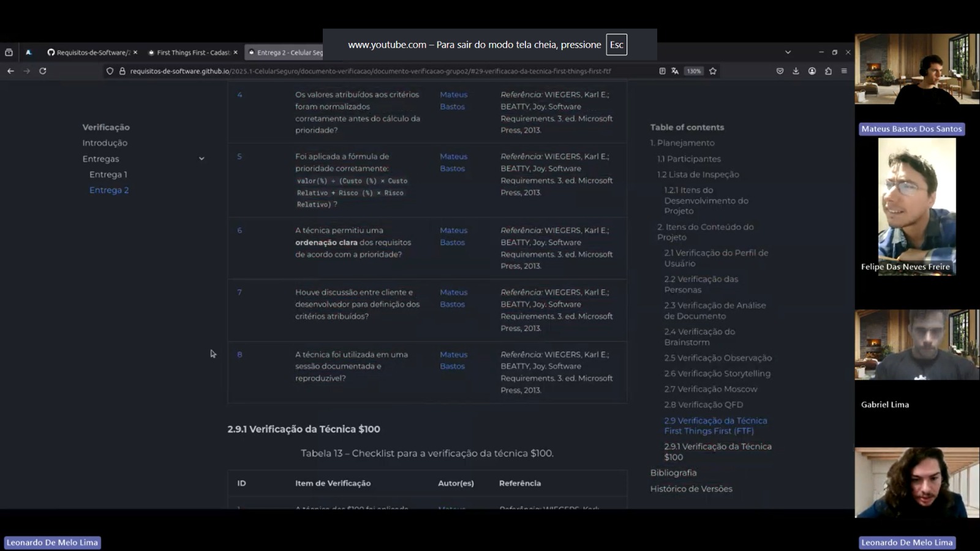This screenshot has width=980, height=551.
Task: Select the Entrega 2 - Celular Seguro tab
Action: [x=285, y=53]
